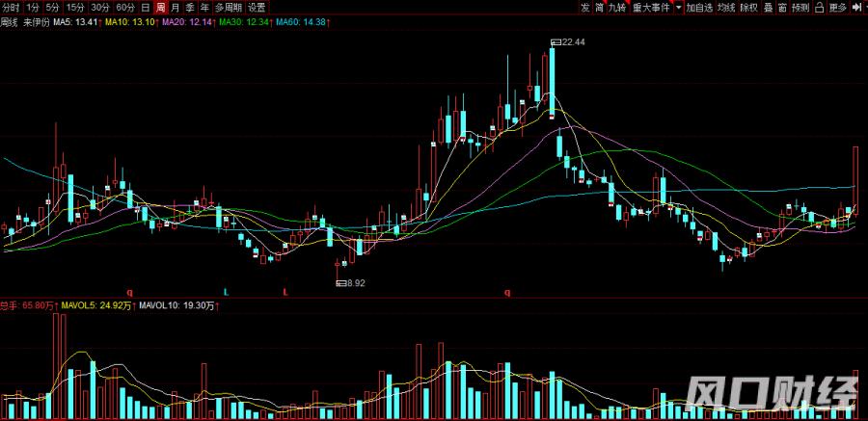This screenshot has width=868, height=421.
Task: Toggle the 九转 indicator
Action: click(618, 8)
